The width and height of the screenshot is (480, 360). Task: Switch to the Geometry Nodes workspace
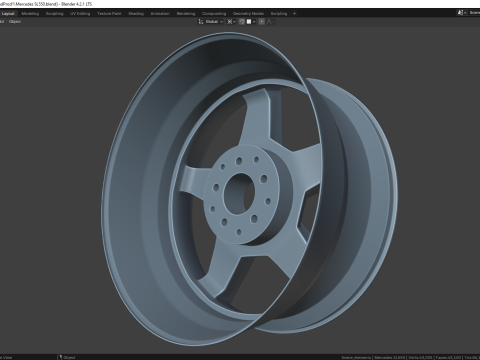click(x=248, y=14)
